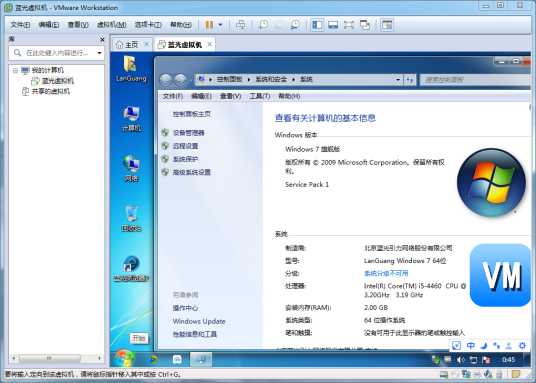This screenshot has height=383, width=536.
Task: Open the pause button dropdown arrow
Action: [220, 25]
